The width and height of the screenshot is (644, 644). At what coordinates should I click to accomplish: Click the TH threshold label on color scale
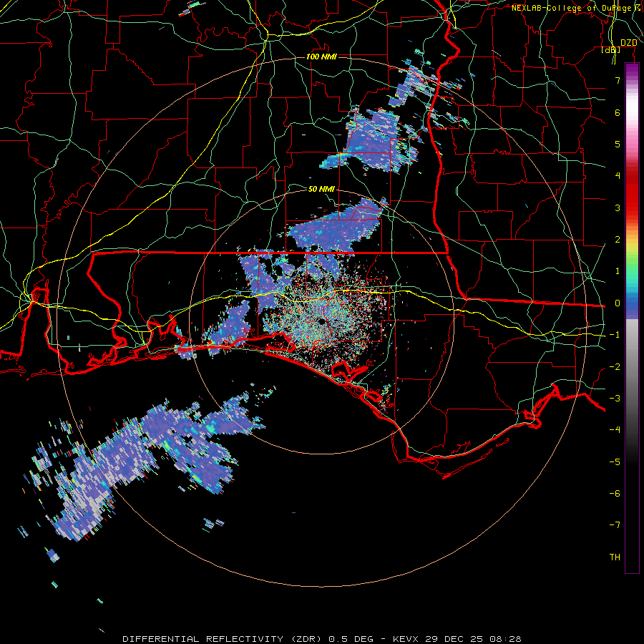point(615,557)
